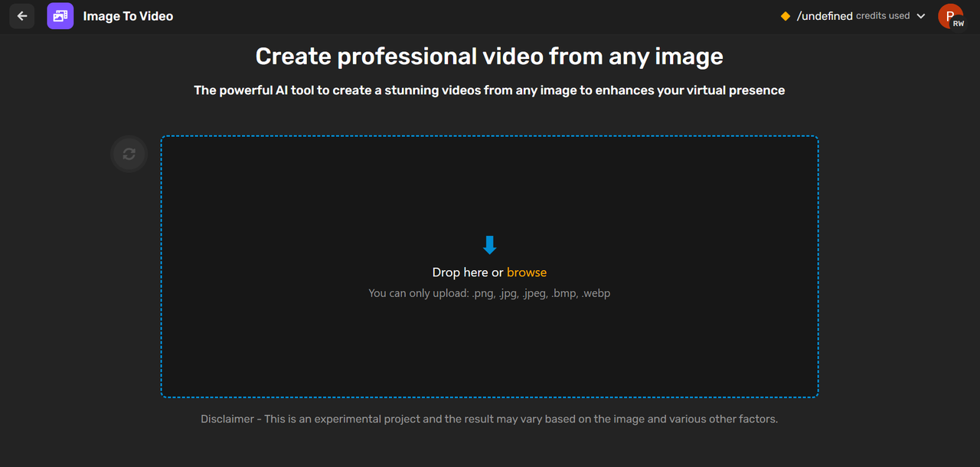
Task: Click the Drop here or text
Action: click(x=468, y=273)
